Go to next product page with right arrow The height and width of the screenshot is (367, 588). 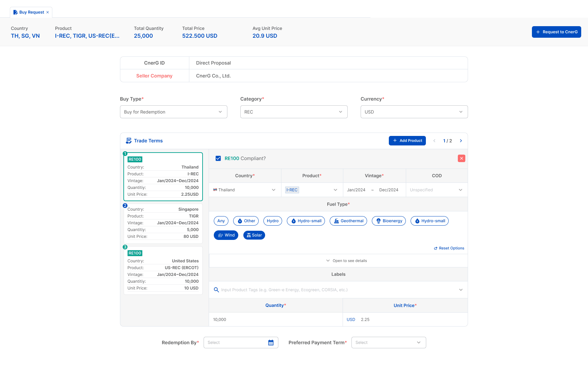(x=461, y=140)
